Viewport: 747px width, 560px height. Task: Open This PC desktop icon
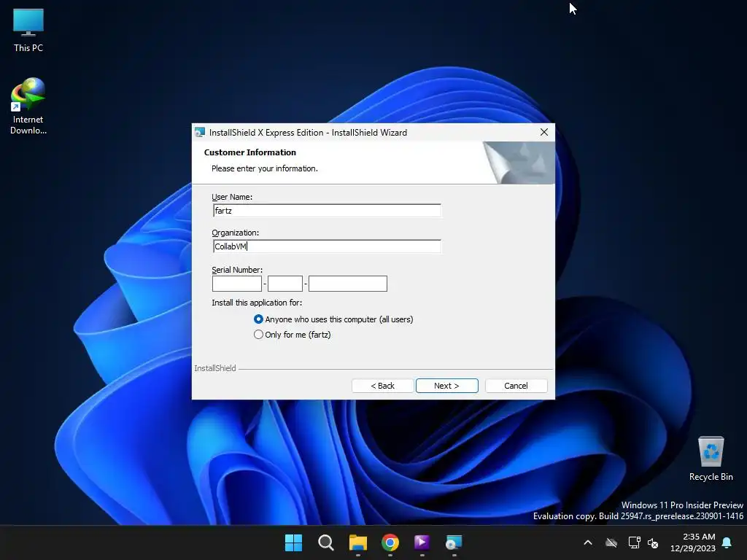click(28, 29)
